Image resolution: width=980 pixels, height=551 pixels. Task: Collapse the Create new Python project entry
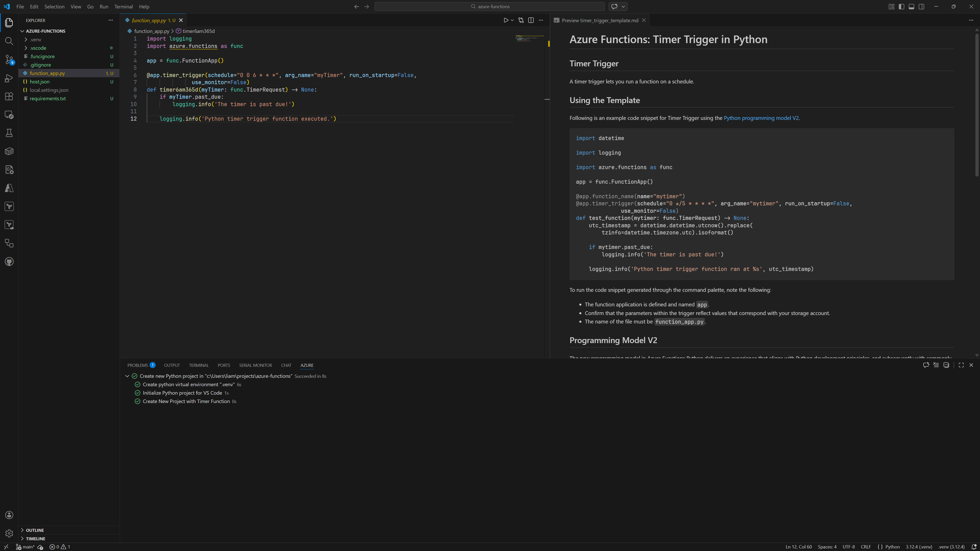click(127, 376)
